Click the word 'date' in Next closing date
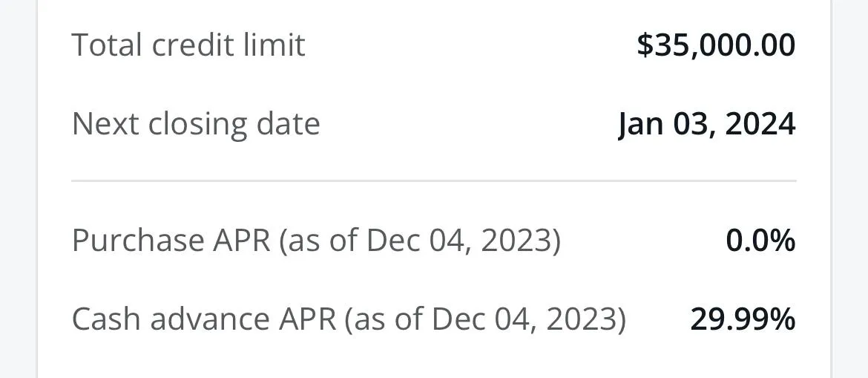Screen dimensions: 868x378 click(288, 123)
